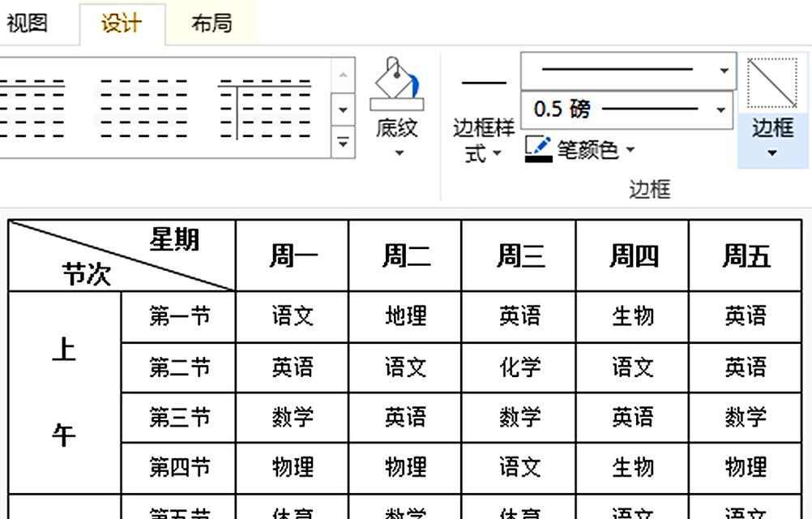Click the 周二 column header
812x519 pixels.
point(406,256)
